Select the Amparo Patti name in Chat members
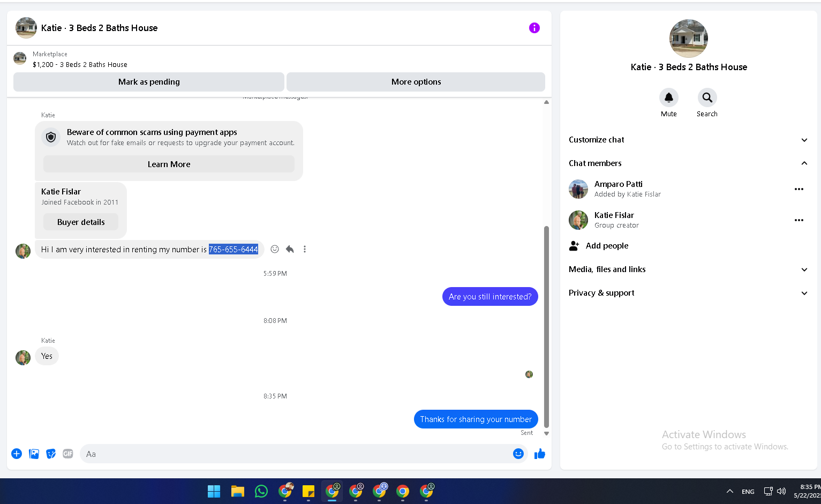Image resolution: width=821 pixels, height=504 pixels. pos(619,184)
